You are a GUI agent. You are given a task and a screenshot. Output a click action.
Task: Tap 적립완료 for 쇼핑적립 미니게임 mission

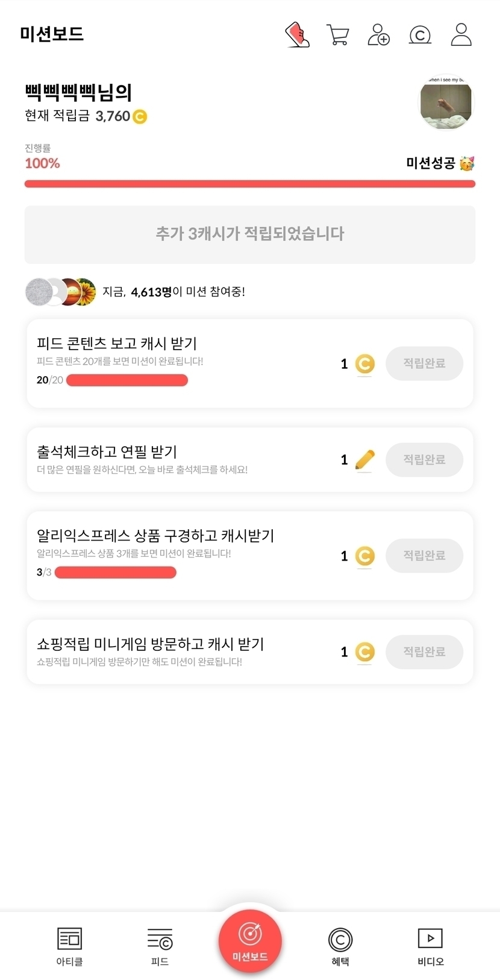click(x=424, y=652)
